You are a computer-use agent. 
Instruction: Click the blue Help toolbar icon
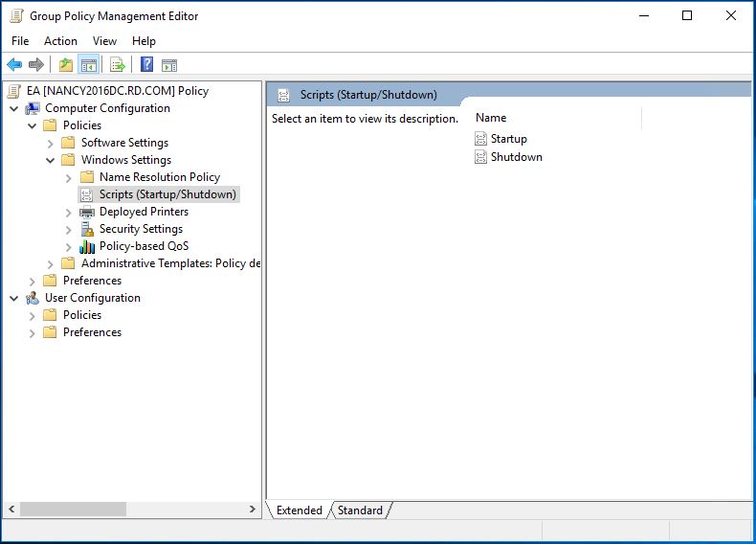coord(146,65)
